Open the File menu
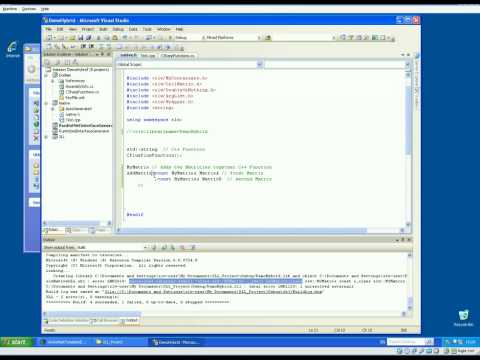Viewport: 480px width, 360px height. [49, 29]
